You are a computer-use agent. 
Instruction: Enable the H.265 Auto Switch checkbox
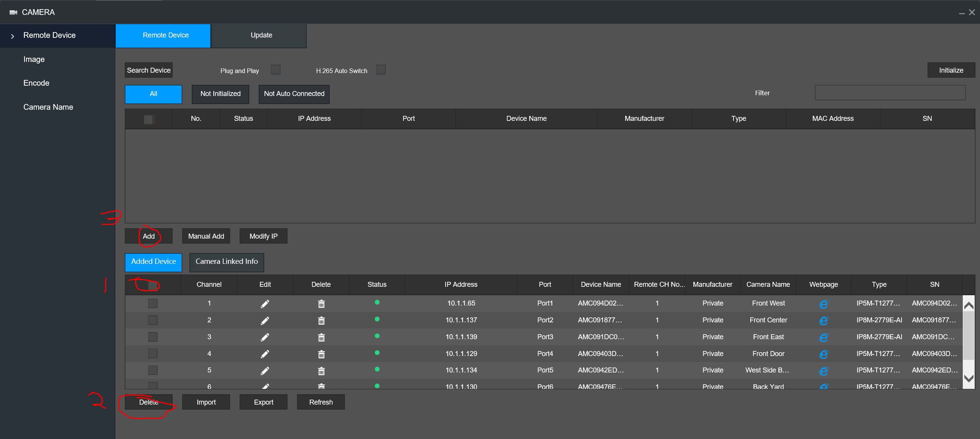(381, 70)
